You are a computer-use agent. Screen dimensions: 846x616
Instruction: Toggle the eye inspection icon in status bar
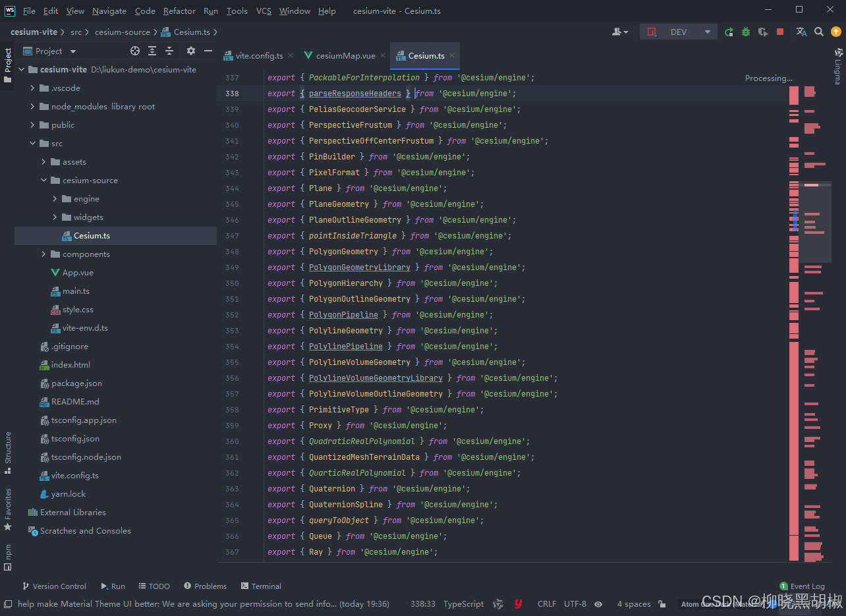(x=598, y=604)
